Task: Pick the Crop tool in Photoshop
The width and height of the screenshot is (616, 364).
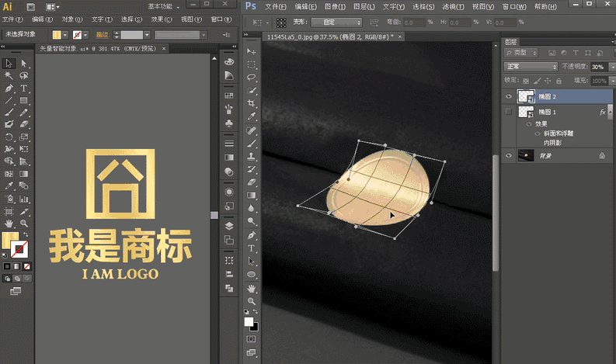Action: (x=252, y=103)
